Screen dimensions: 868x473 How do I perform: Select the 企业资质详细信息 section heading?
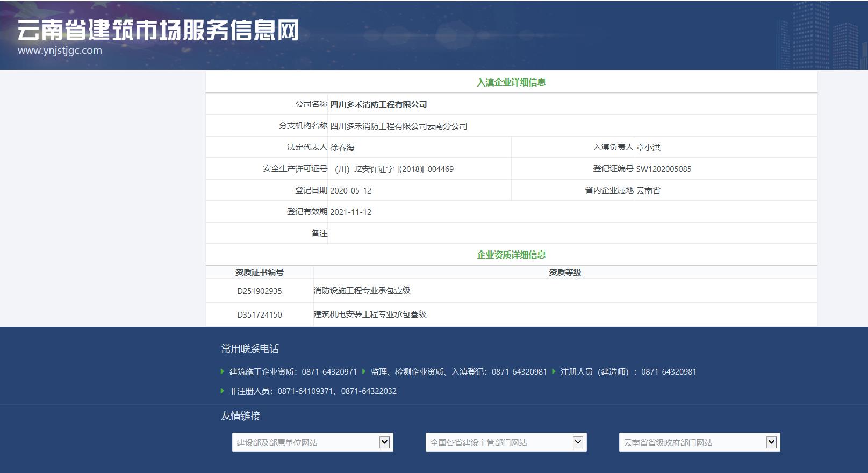click(x=511, y=255)
